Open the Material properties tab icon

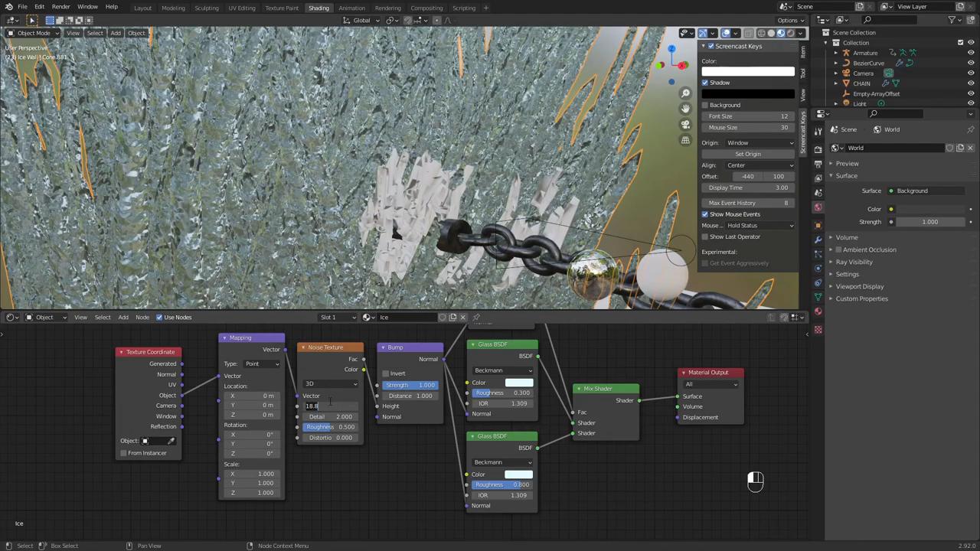click(818, 311)
